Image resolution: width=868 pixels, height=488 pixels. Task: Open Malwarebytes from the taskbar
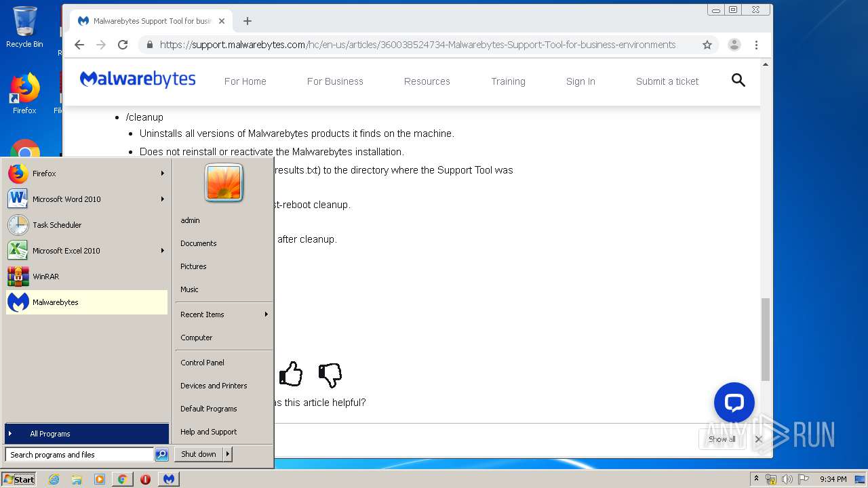point(169,479)
